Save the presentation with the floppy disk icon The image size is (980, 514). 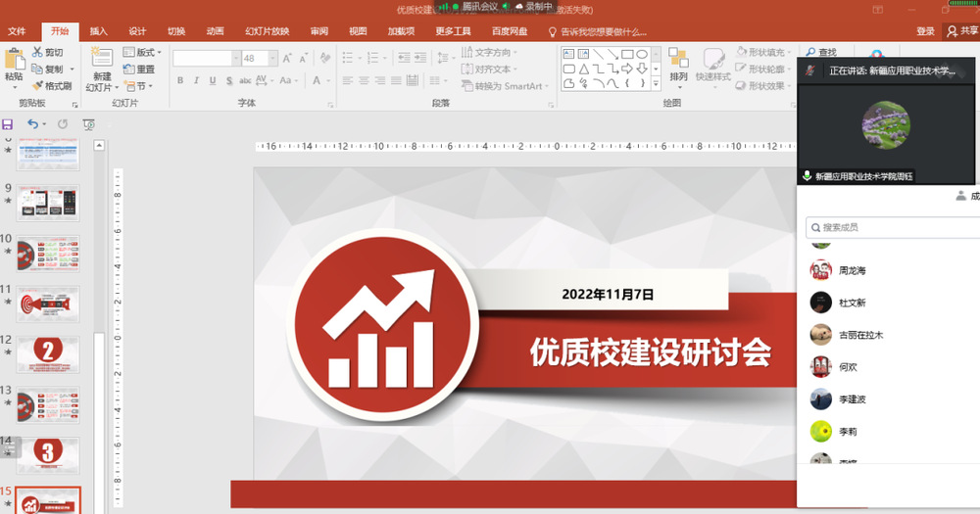pyautogui.click(x=8, y=124)
